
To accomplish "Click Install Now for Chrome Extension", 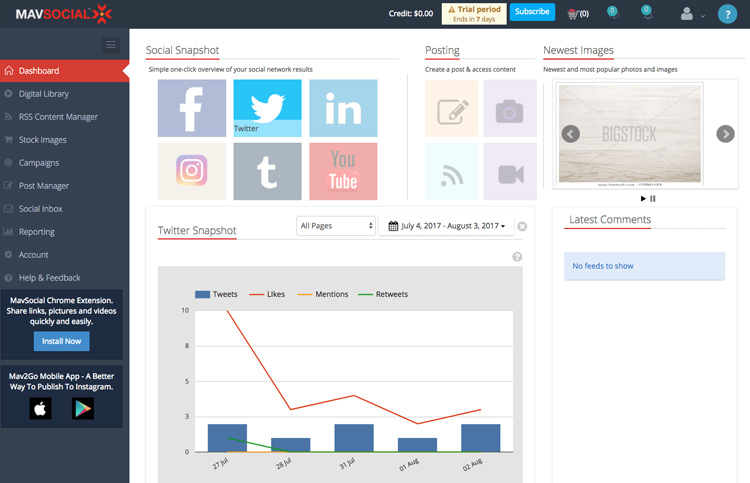I will point(61,341).
